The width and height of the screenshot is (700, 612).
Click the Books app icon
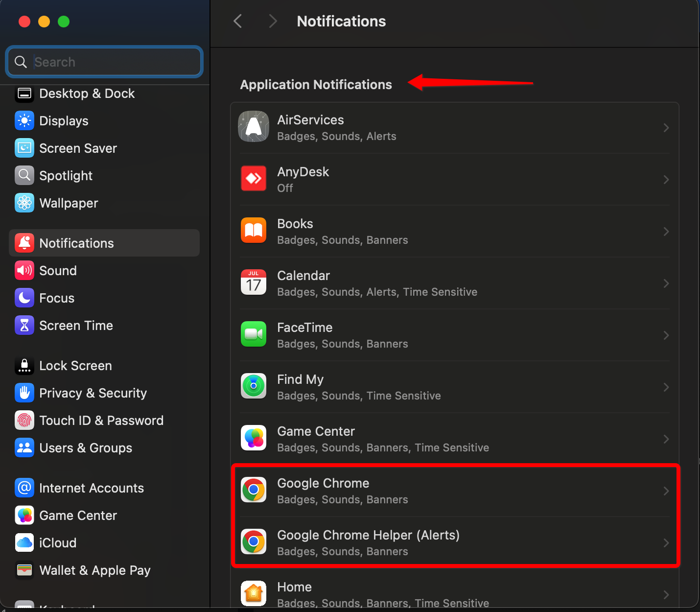click(x=254, y=230)
